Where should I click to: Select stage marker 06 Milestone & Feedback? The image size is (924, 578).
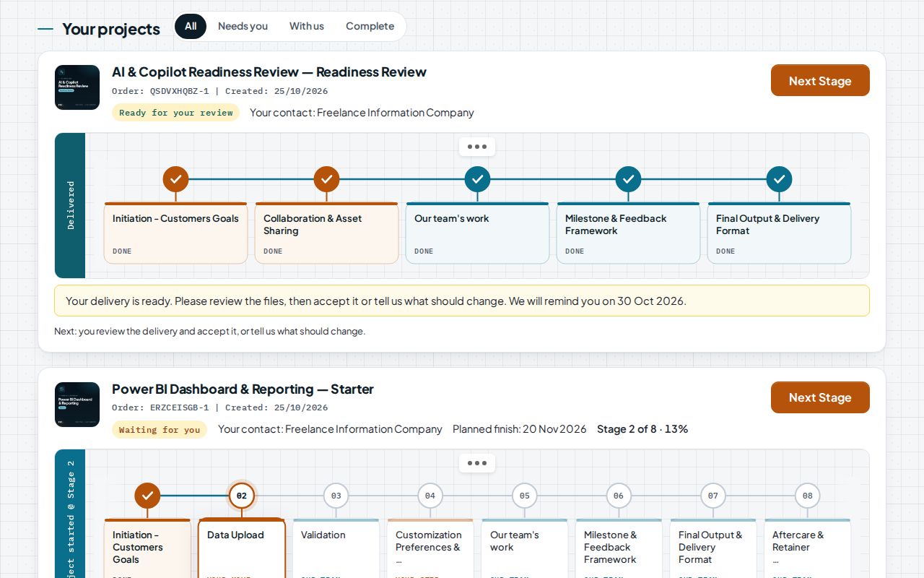click(x=619, y=496)
